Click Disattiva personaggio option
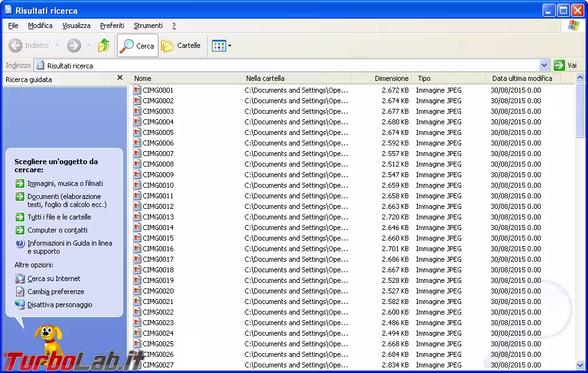Image resolution: width=588 pixels, height=373 pixels. point(60,305)
